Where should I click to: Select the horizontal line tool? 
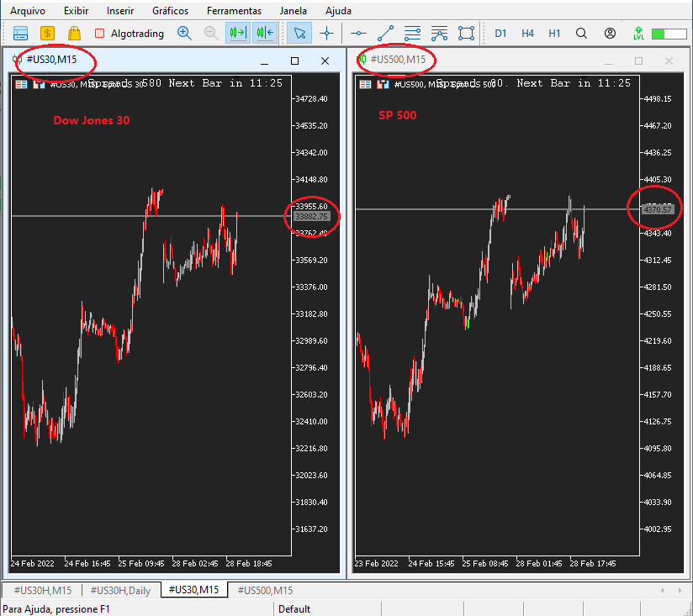pos(358,33)
